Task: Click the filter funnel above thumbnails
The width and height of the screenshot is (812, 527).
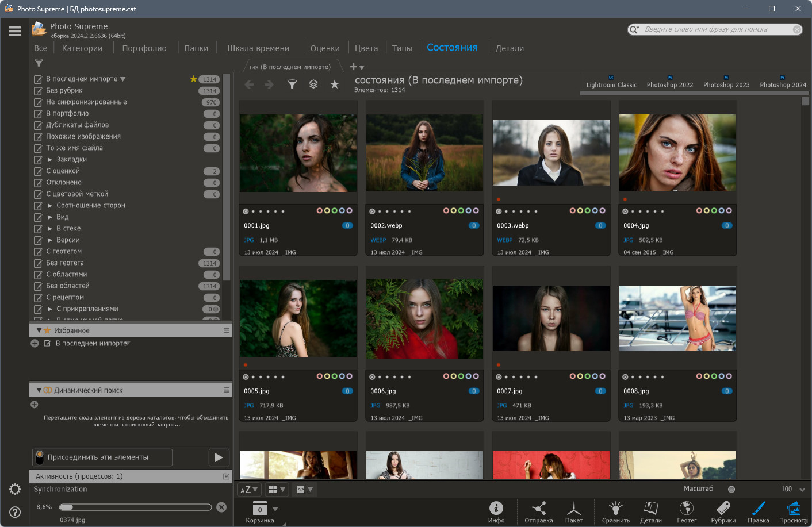Action: tap(292, 84)
